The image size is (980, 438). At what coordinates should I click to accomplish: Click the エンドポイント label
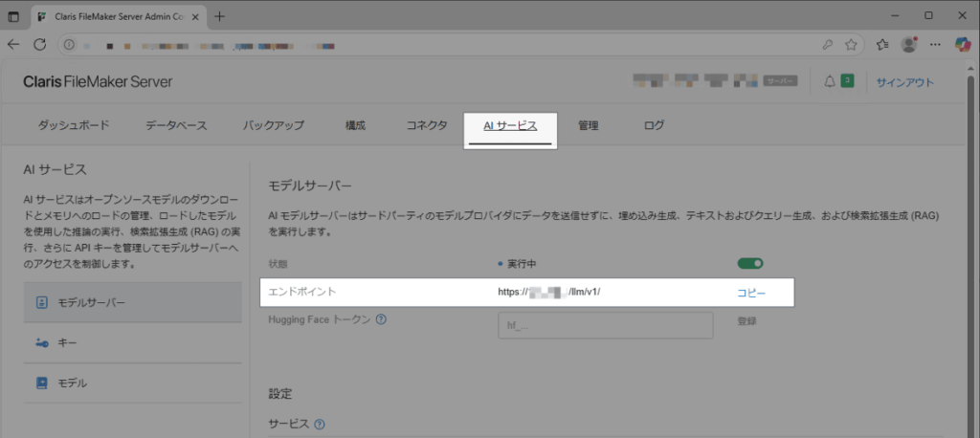(x=301, y=292)
